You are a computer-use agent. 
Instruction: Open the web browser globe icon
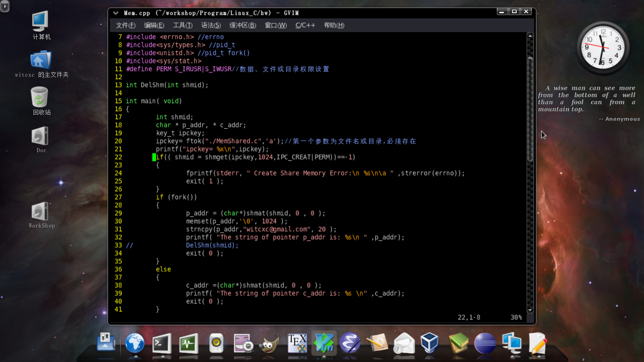point(135,344)
